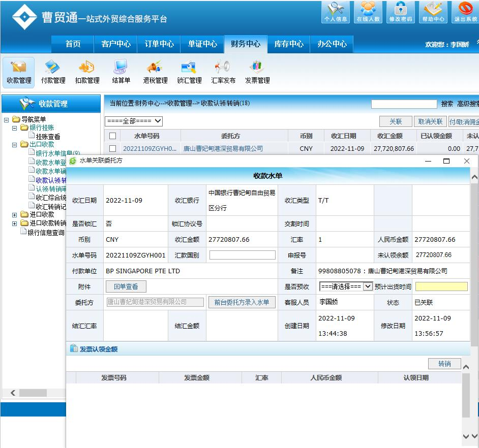Screen dimensions: 479x448
Task: Collapse the 银行挂账 tree node
Action: point(14,128)
